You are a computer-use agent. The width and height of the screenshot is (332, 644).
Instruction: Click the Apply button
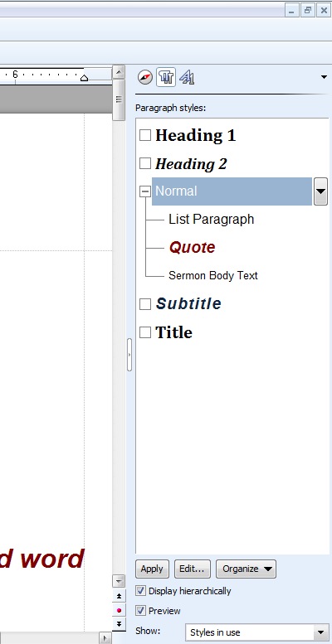(152, 569)
